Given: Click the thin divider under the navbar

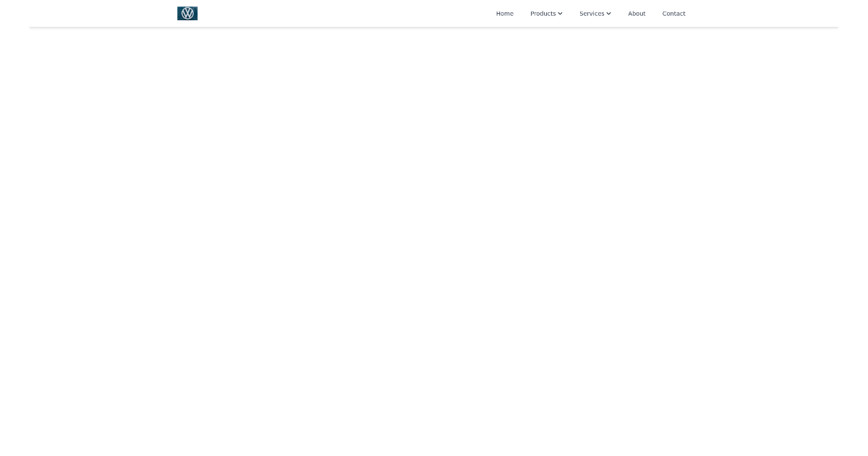Looking at the screenshot, I should click(x=434, y=27).
